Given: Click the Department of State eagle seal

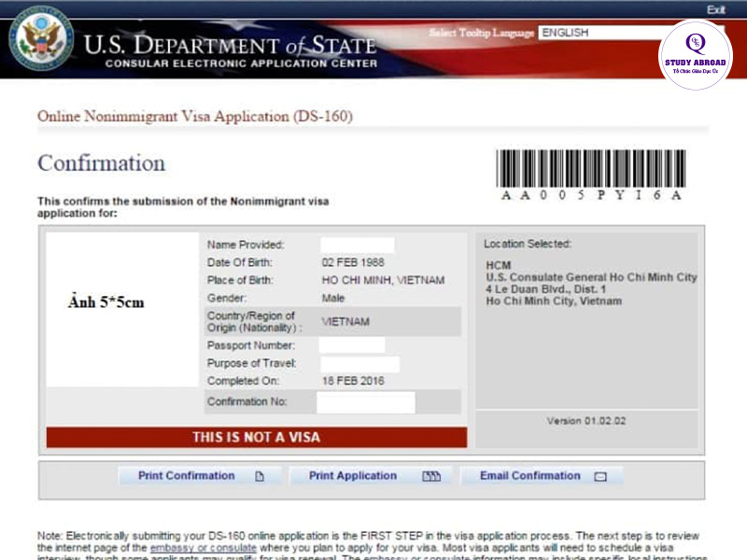Looking at the screenshot, I should pos(41,38).
